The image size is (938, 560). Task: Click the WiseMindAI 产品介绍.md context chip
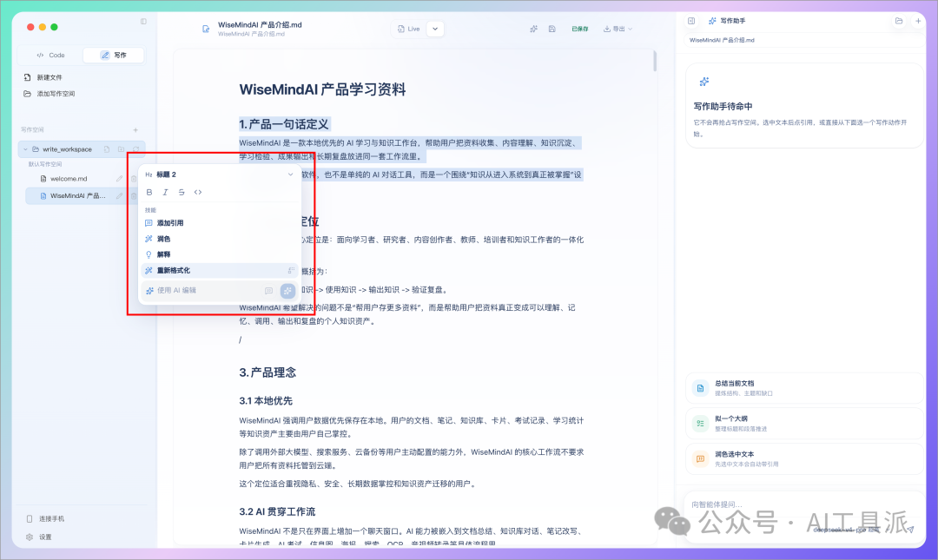pos(722,40)
